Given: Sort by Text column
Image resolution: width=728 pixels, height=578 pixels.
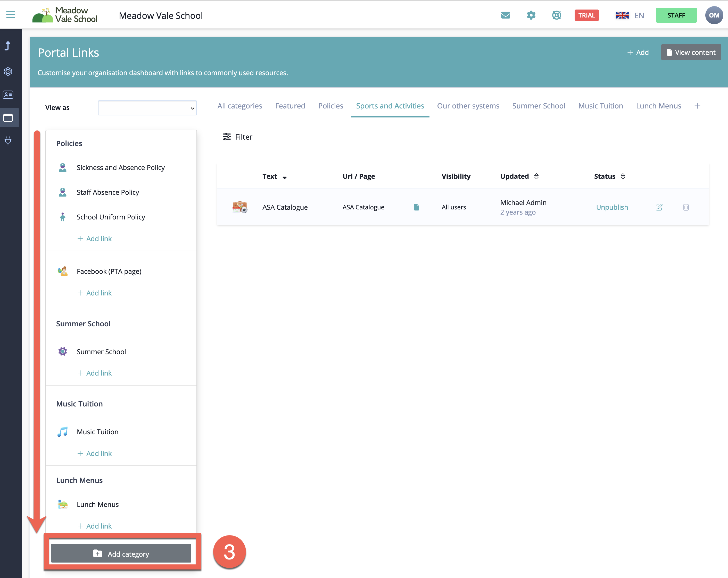Looking at the screenshot, I should [275, 176].
